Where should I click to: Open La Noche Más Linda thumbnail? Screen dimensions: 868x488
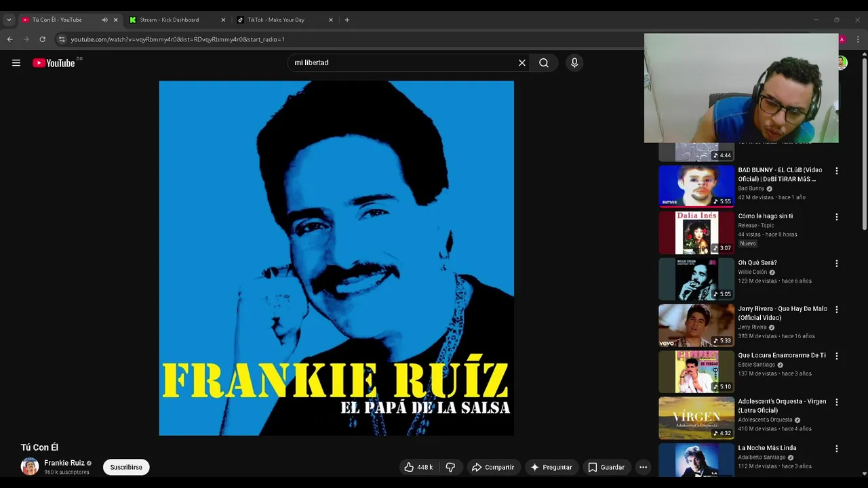coord(696,460)
